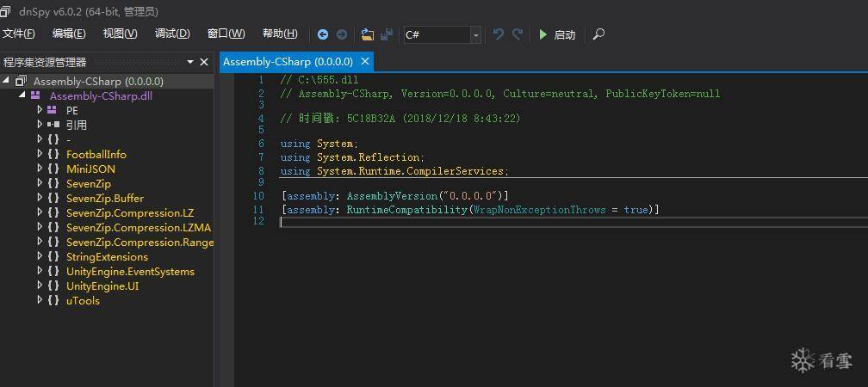
Task: Click the dnSpy window icon in title bar
Action: click(5, 11)
